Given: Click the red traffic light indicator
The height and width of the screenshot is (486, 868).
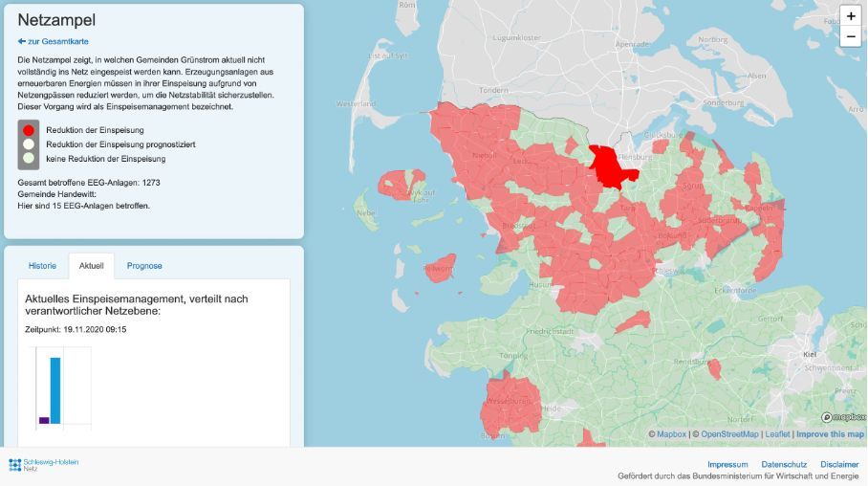Looking at the screenshot, I should point(29,130).
